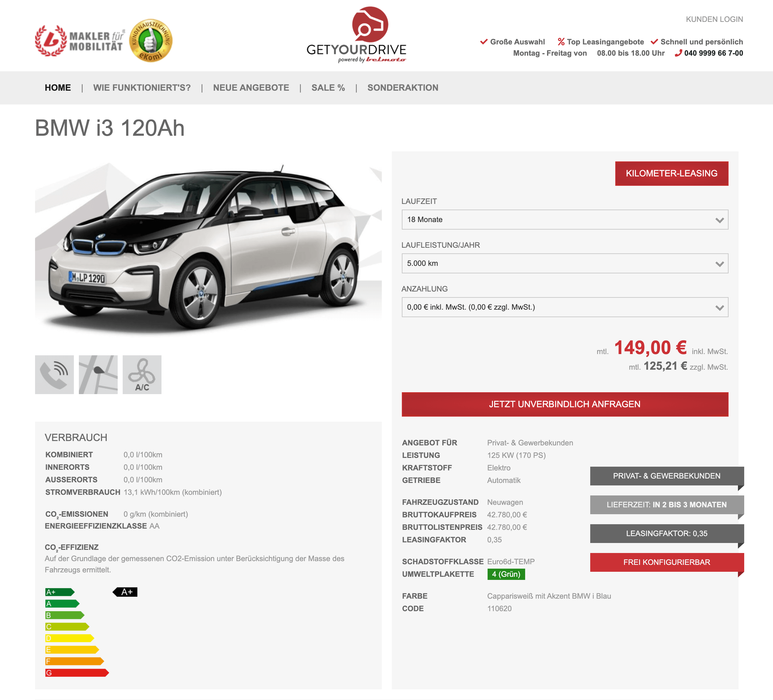Click KUNDEN LOGIN link
The height and width of the screenshot is (700, 773).
(x=714, y=19)
